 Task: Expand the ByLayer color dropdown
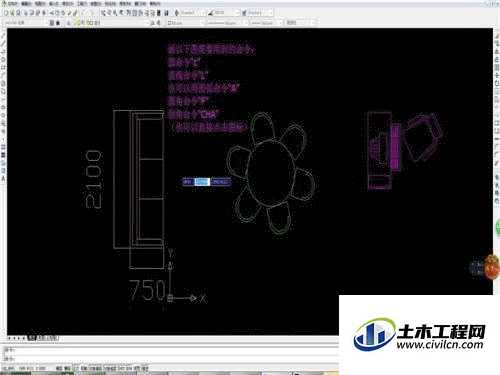186,23
